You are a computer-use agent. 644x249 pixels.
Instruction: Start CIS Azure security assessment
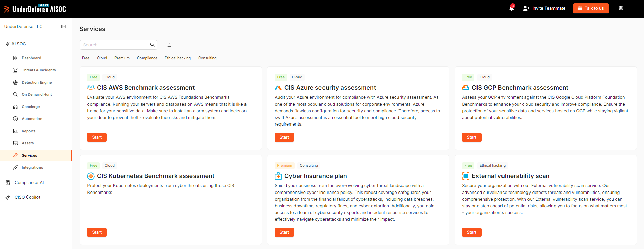pyautogui.click(x=284, y=137)
